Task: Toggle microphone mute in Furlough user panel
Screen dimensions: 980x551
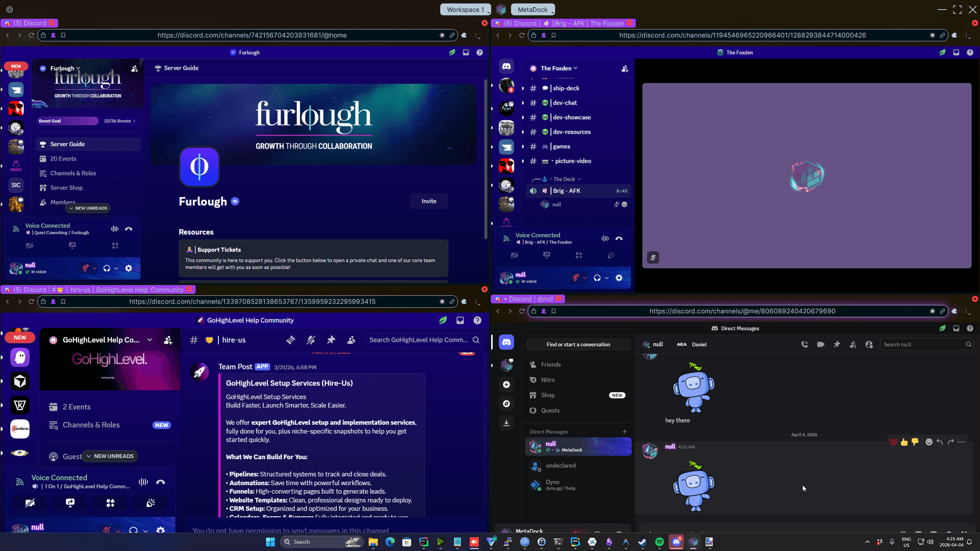Action: point(85,268)
